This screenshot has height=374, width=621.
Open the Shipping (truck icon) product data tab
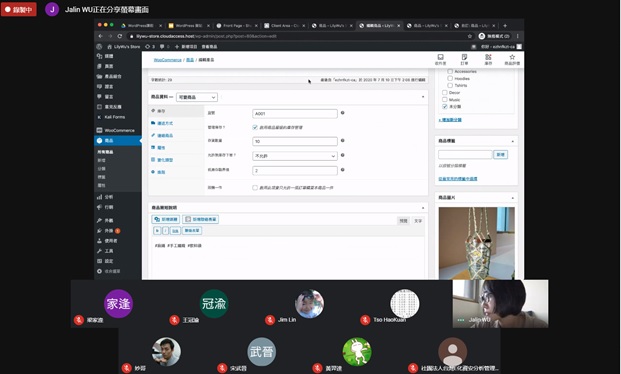[x=176, y=123]
